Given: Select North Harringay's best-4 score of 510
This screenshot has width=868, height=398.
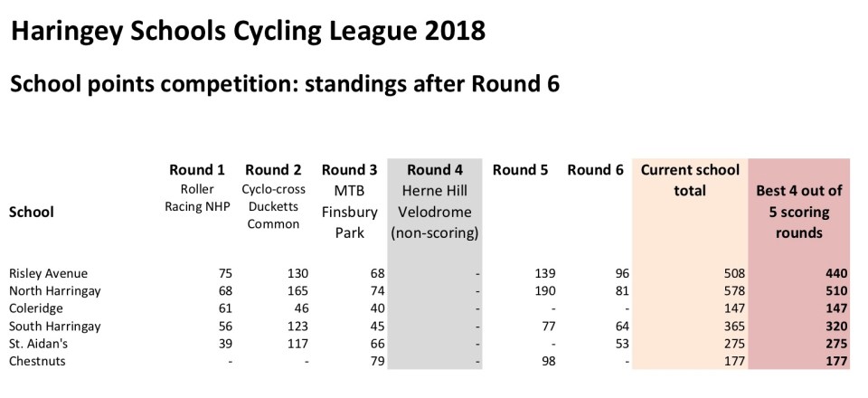Looking at the screenshot, I should 835,291.
